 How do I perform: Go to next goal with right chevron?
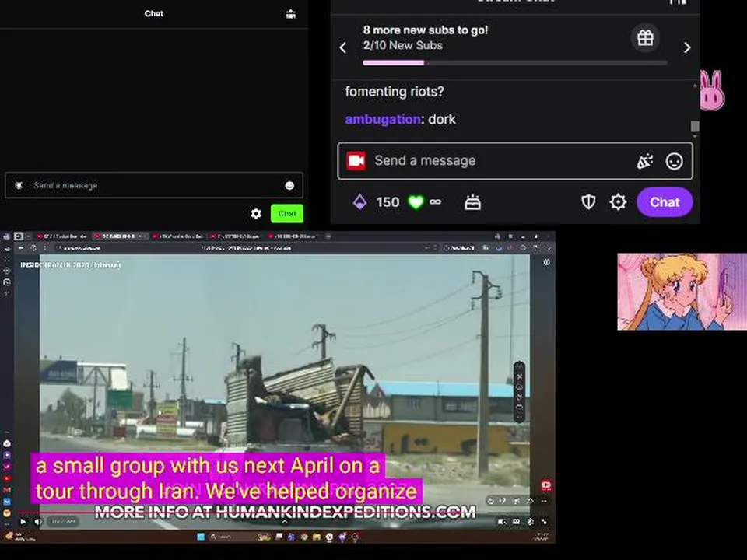687,47
